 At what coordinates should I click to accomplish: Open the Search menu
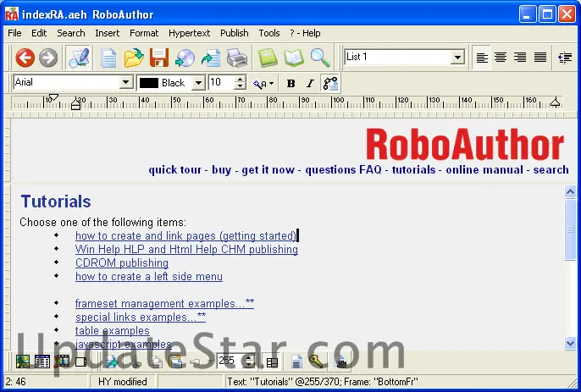point(71,33)
